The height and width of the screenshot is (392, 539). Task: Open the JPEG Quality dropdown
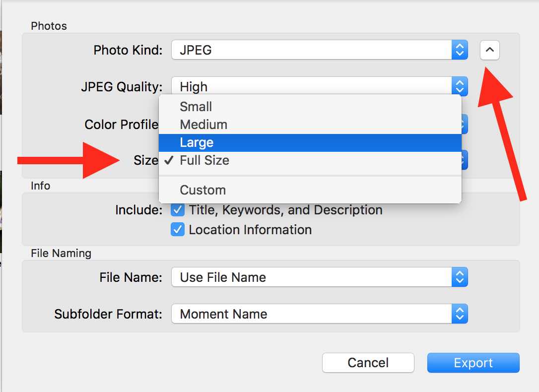pyautogui.click(x=312, y=86)
